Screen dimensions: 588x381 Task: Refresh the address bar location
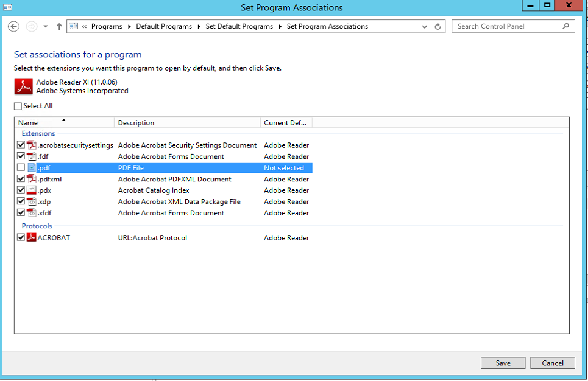(x=437, y=27)
